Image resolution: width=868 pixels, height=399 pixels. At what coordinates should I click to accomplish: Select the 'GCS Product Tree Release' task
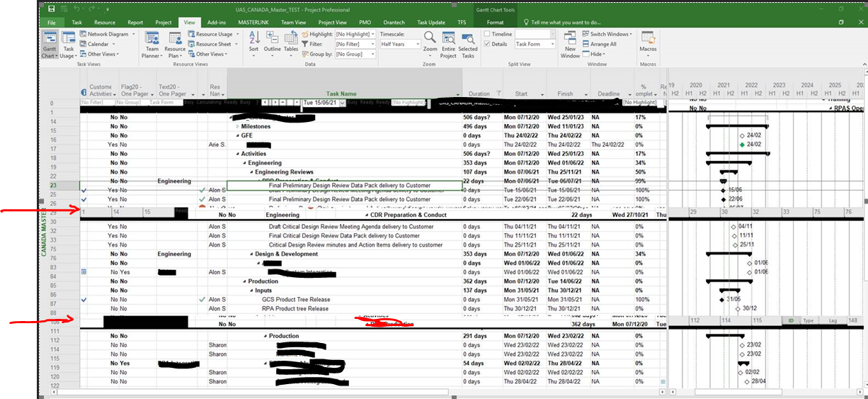[x=295, y=300]
